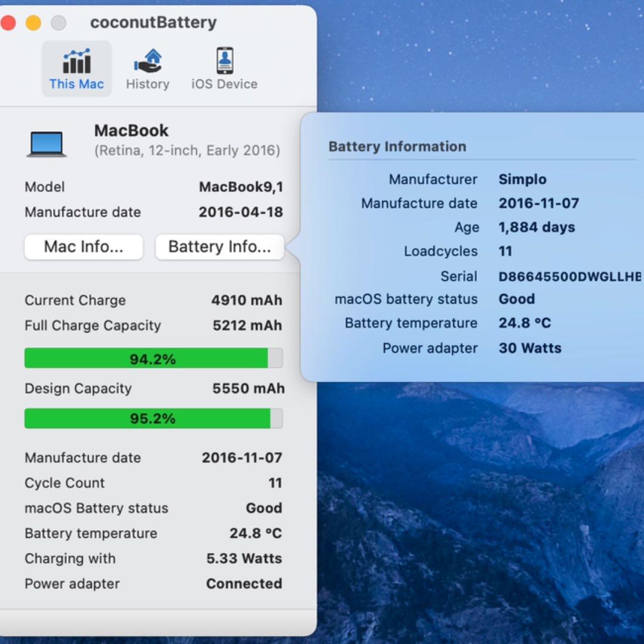Select the 1,884 days age value
The image size is (644, 644).
(537, 227)
